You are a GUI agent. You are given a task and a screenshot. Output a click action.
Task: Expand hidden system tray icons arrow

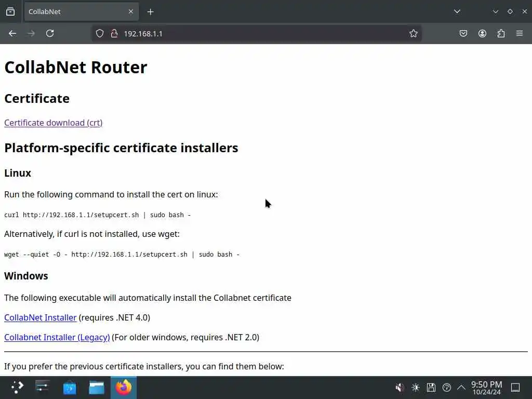[461, 388]
